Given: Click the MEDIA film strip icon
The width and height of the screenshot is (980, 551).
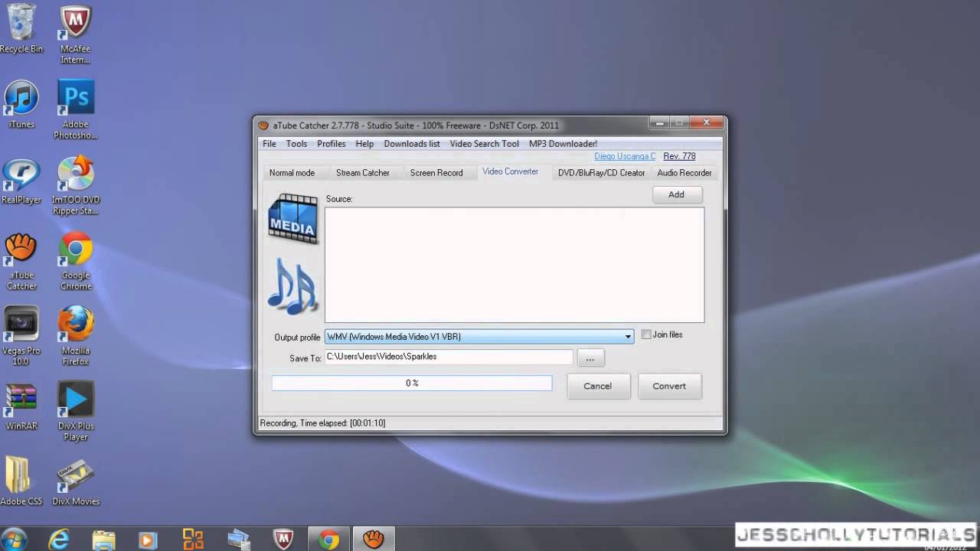Looking at the screenshot, I should click(293, 220).
